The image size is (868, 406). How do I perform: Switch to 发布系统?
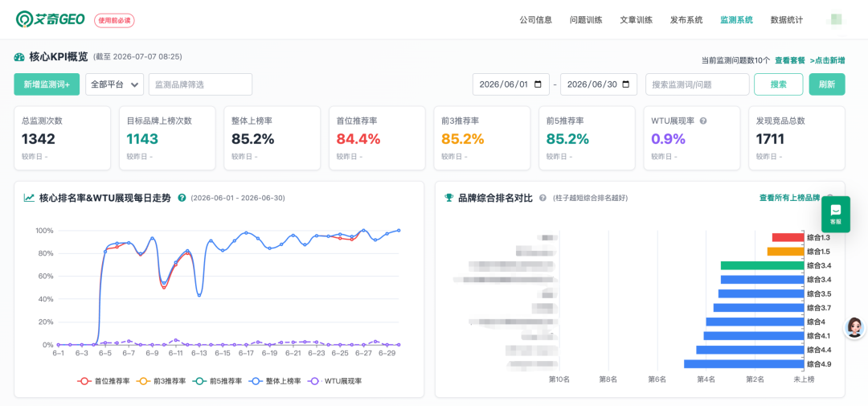[686, 20]
